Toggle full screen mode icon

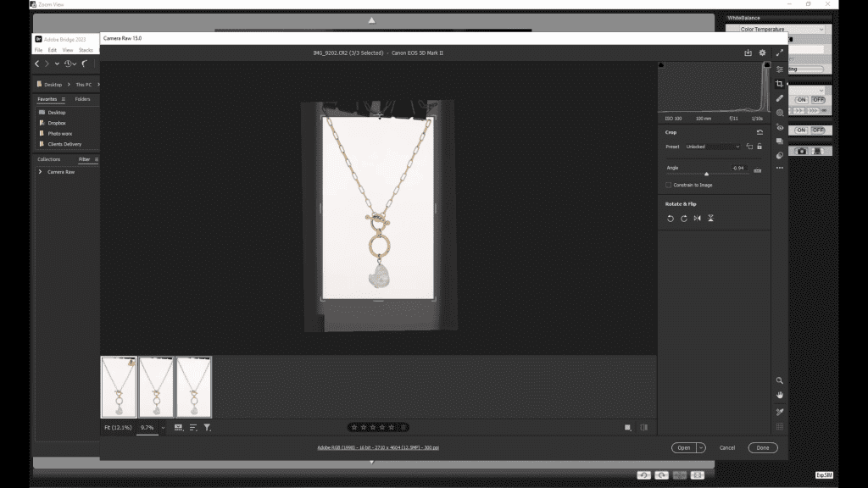pos(780,53)
